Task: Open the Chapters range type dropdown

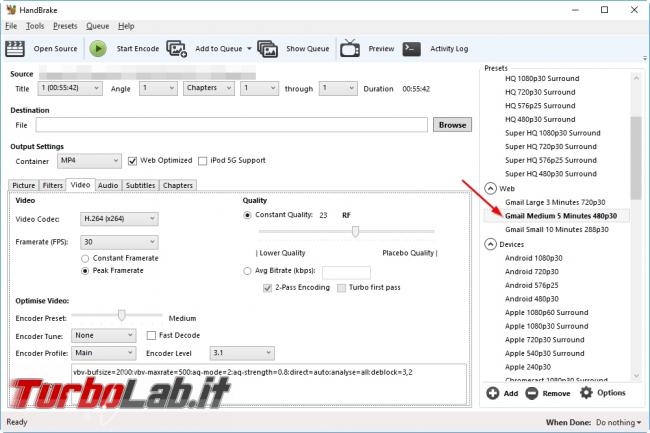Action: coord(209,88)
